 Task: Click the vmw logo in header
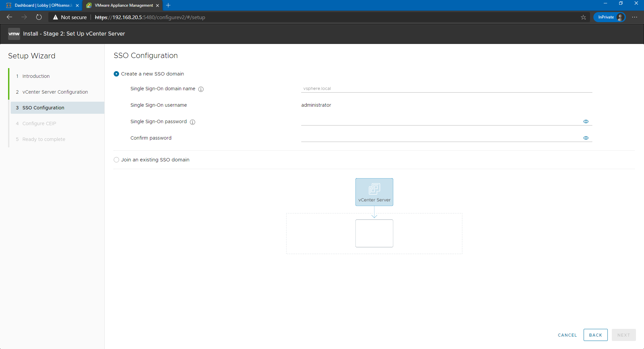pyautogui.click(x=14, y=34)
